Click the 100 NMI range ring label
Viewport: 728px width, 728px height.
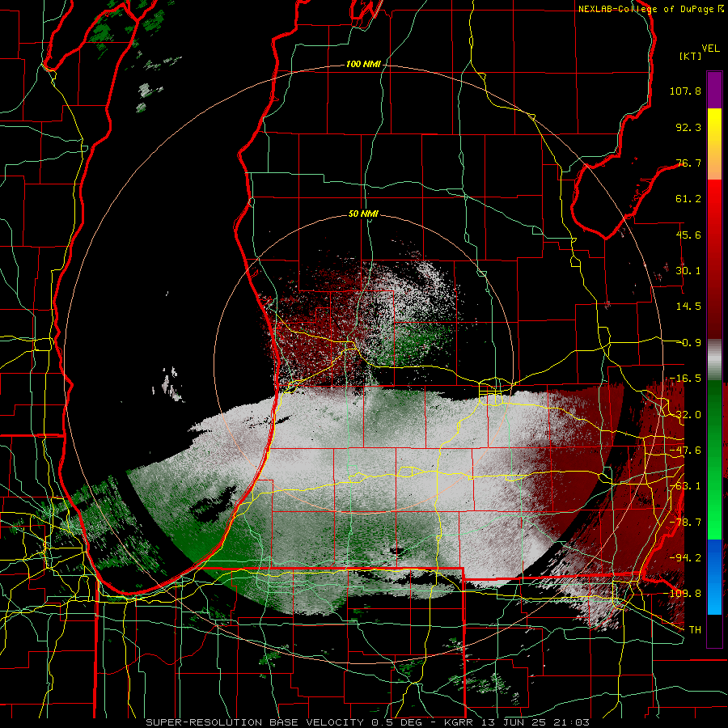pyautogui.click(x=363, y=64)
